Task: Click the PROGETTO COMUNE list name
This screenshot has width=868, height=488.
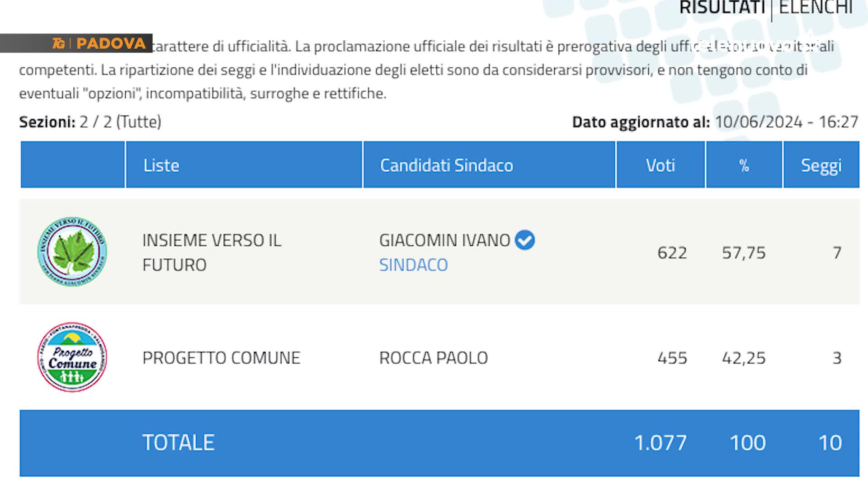Action: coord(222,358)
